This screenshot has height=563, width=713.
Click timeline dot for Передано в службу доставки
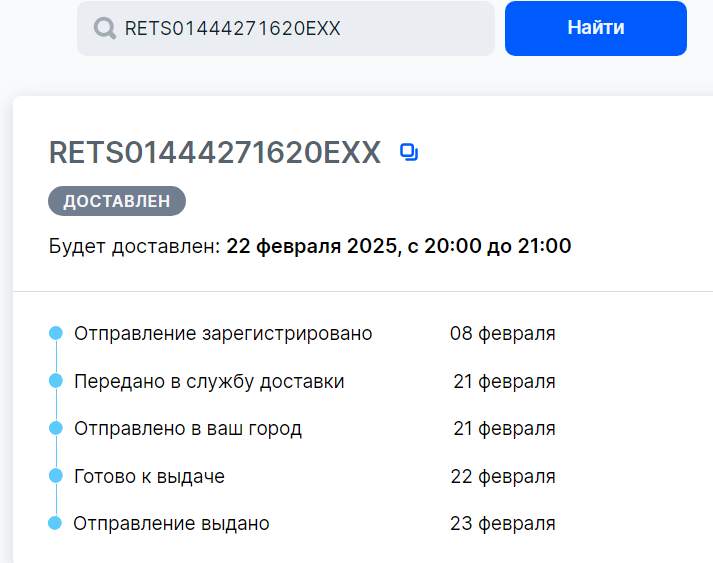click(56, 381)
